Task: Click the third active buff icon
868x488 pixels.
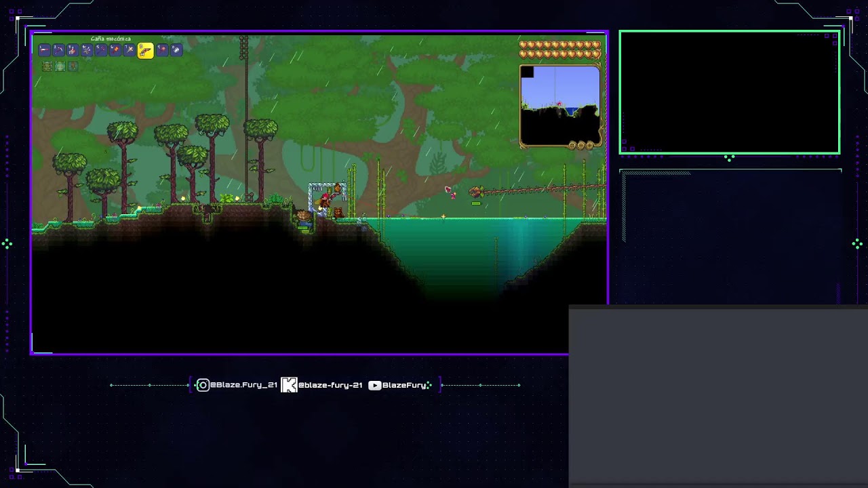Action: (x=73, y=66)
